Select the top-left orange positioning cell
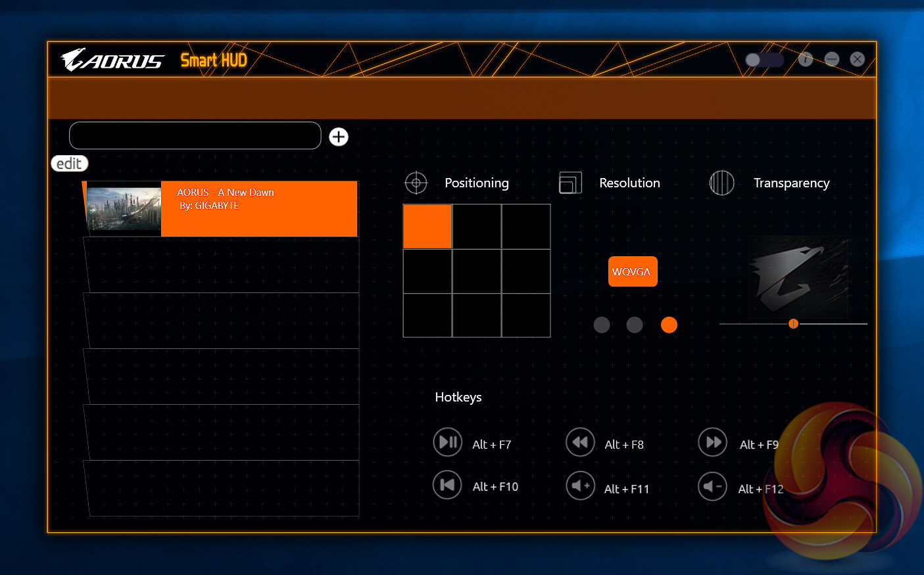Screen dimensions: 924x575 pos(427,227)
